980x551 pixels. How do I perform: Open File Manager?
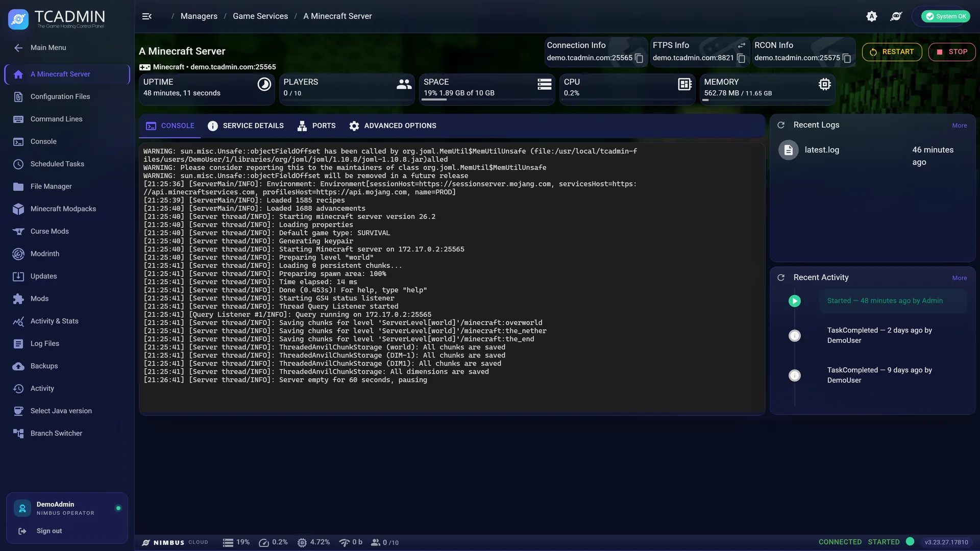(x=67, y=187)
